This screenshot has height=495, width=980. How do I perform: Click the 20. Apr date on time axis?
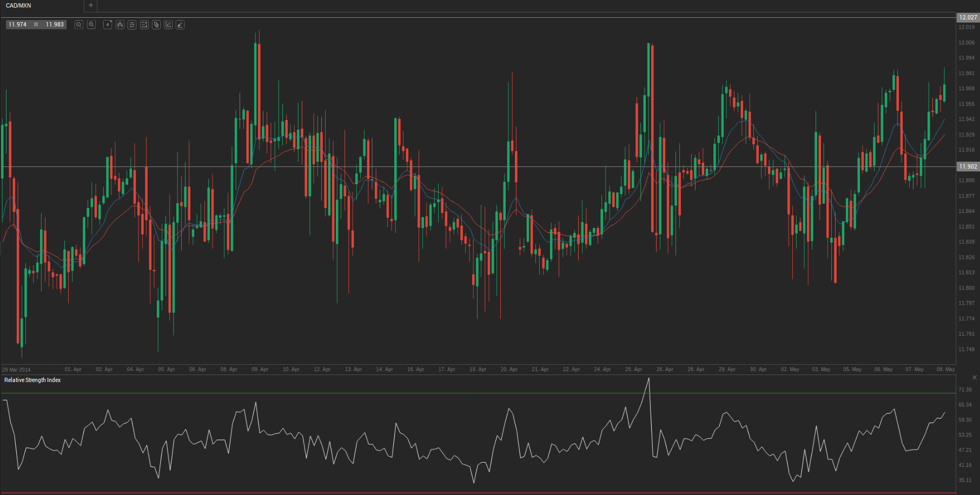[509, 370]
